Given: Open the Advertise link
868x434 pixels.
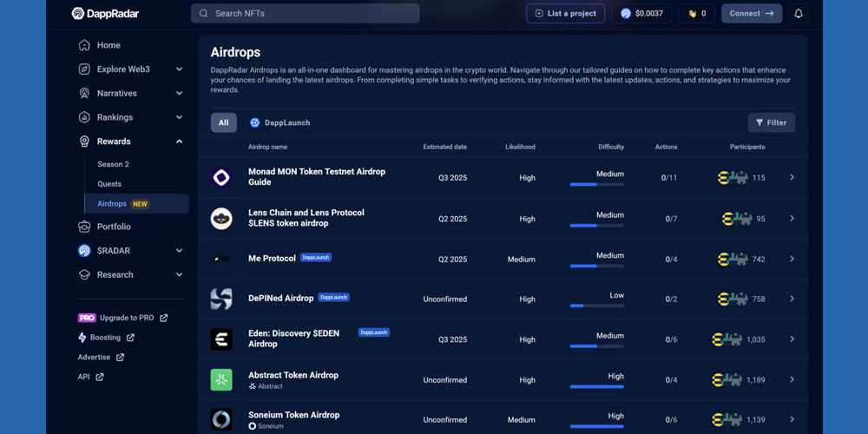Looking at the screenshot, I should [x=101, y=357].
